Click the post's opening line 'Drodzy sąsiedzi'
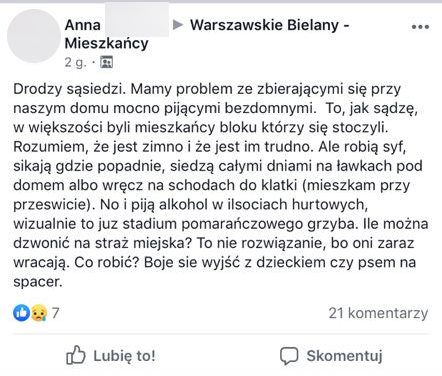Viewport: 442px width, 376px height. pos(69,89)
